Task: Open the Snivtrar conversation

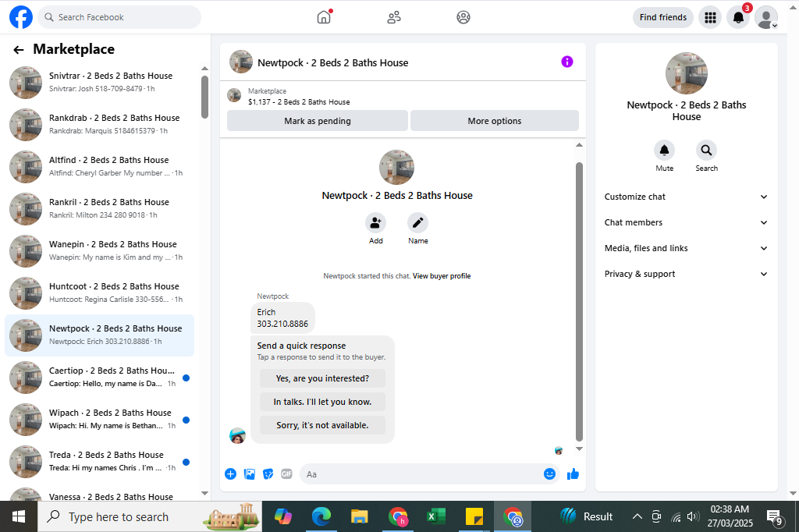Action: pos(99,82)
